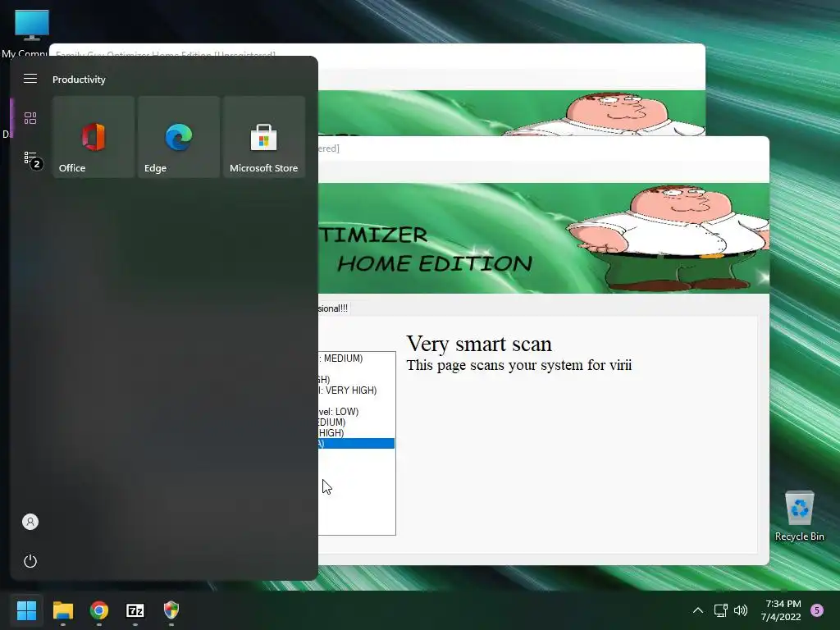Image resolution: width=840 pixels, height=630 pixels.
Task: Click the Peter Griffin banner in back window
Action: tap(512, 113)
